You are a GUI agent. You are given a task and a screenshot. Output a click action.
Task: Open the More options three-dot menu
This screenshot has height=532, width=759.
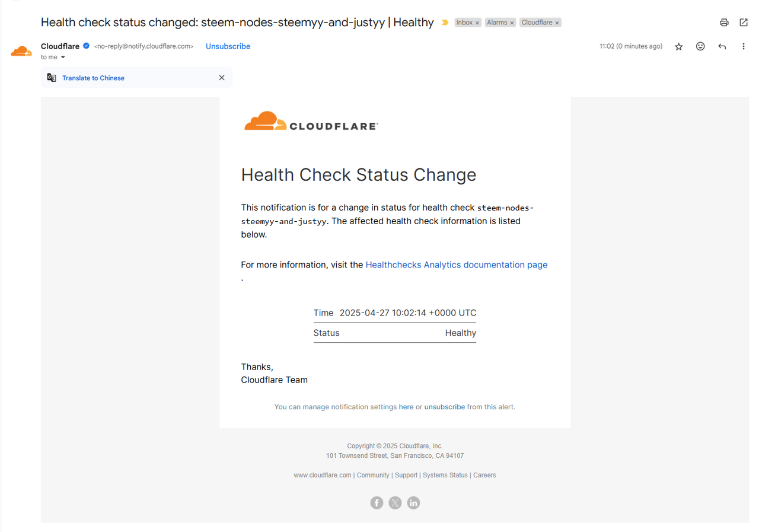(744, 46)
